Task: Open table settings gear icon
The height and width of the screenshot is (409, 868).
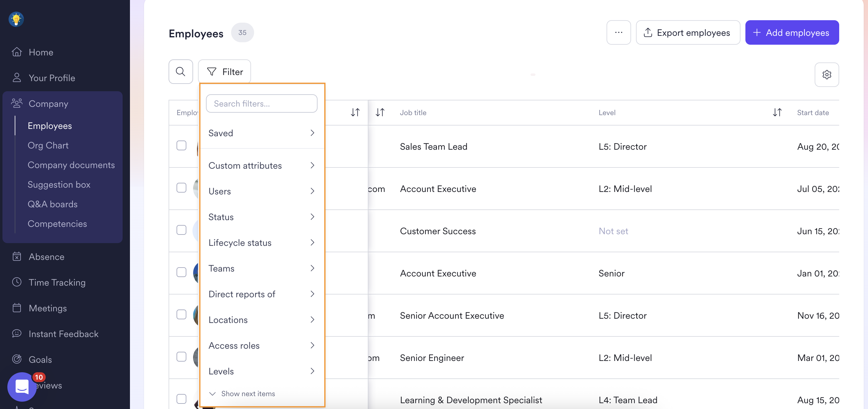Action: [826, 74]
